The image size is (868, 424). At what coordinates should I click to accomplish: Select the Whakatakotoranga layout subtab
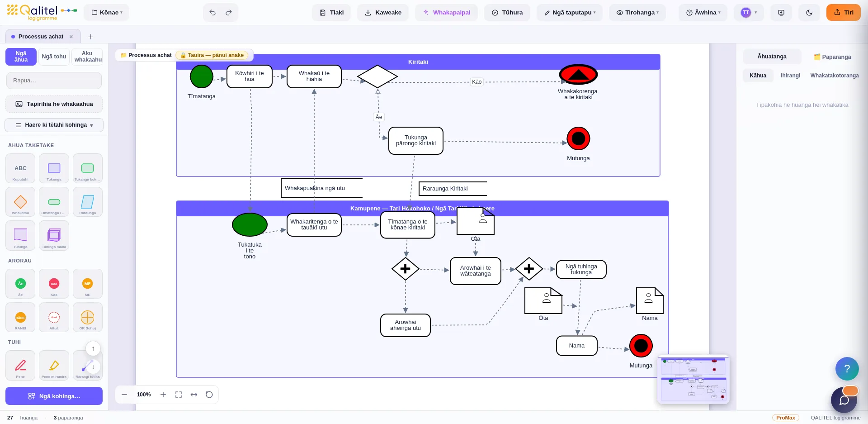tap(835, 76)
